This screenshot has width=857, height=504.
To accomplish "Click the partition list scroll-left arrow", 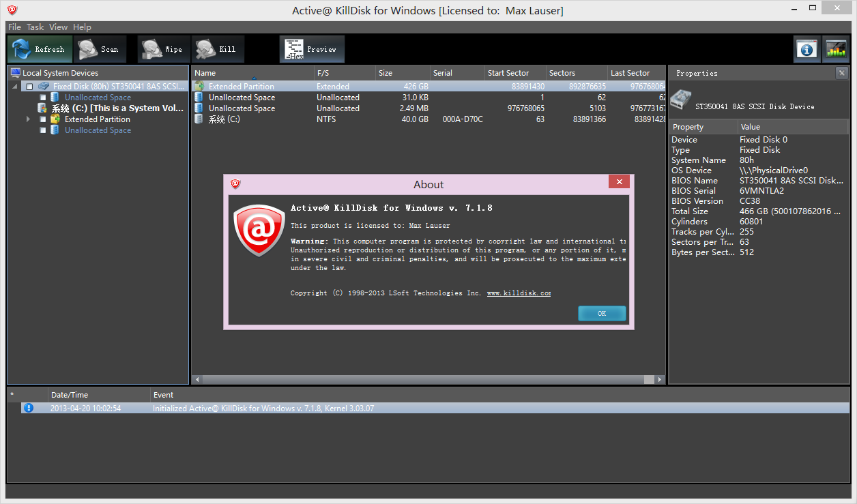I will tap(198, 379).
